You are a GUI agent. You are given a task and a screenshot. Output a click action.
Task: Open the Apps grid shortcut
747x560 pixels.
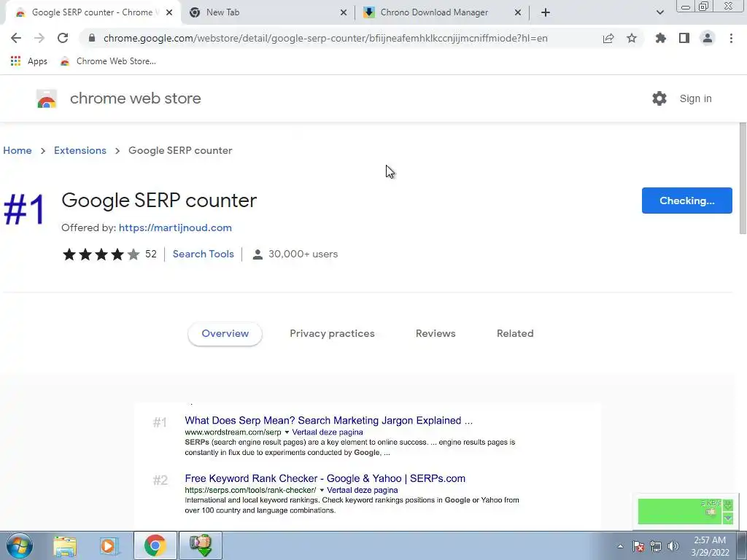pyautogui.click(x=28, y=61)
